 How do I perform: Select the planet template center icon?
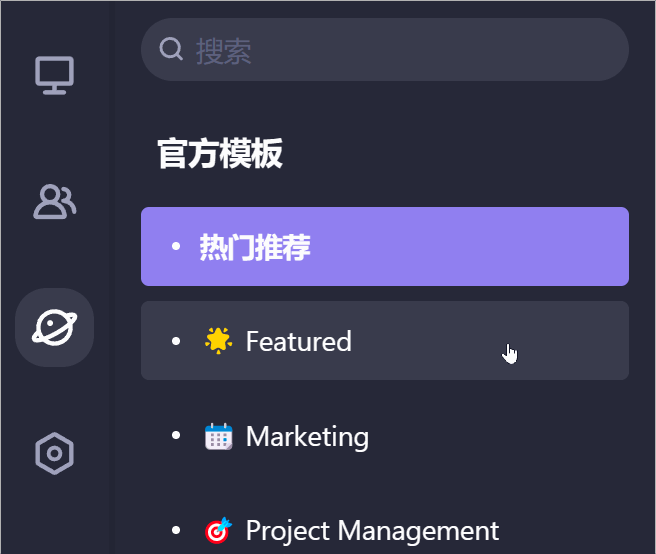[x=54, y=327]
